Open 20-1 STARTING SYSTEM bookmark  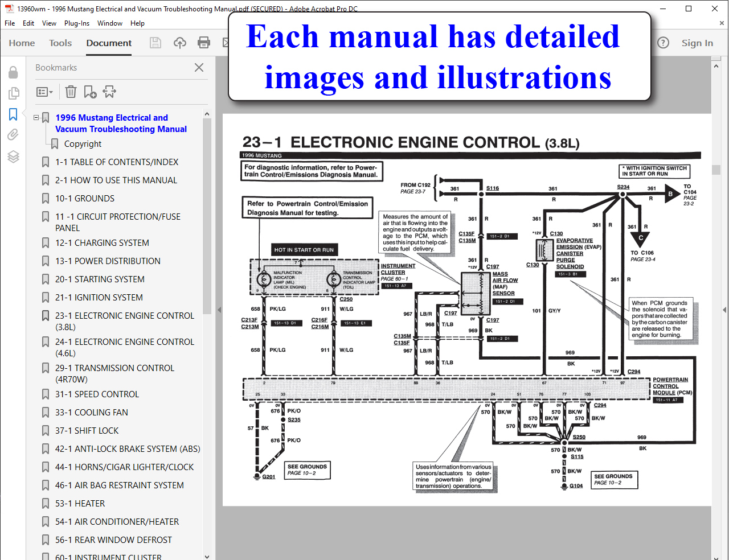[100, 279]
